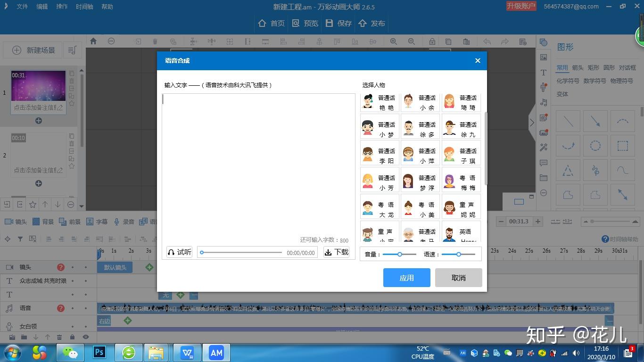
Task: Go to canvas home view icon
Action: [93, 41]
